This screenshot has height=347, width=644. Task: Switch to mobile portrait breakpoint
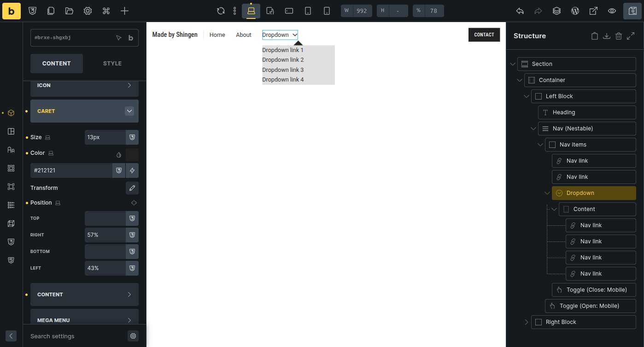pyautogui.click(x=327, y=11)
